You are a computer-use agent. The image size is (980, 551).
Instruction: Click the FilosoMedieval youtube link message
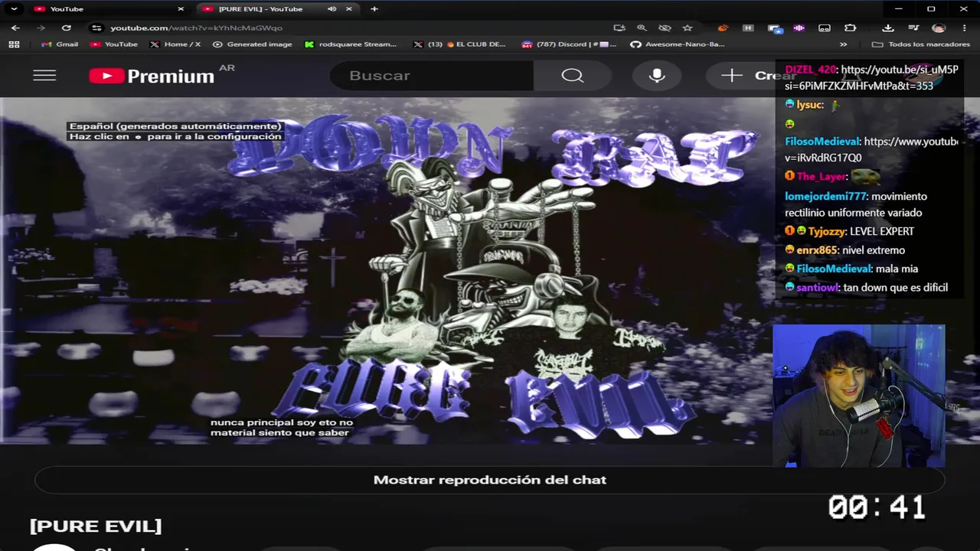pyautogui.click(x=871, y=149)
